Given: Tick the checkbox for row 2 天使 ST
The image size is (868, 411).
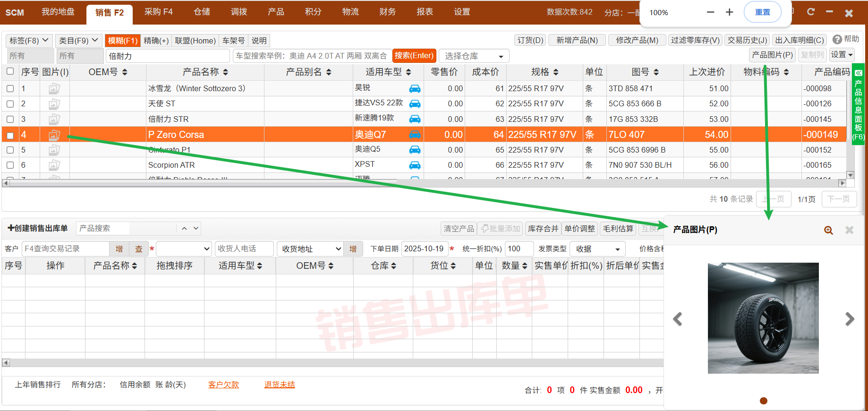Looking at the screenshot, I should point(10,104).
